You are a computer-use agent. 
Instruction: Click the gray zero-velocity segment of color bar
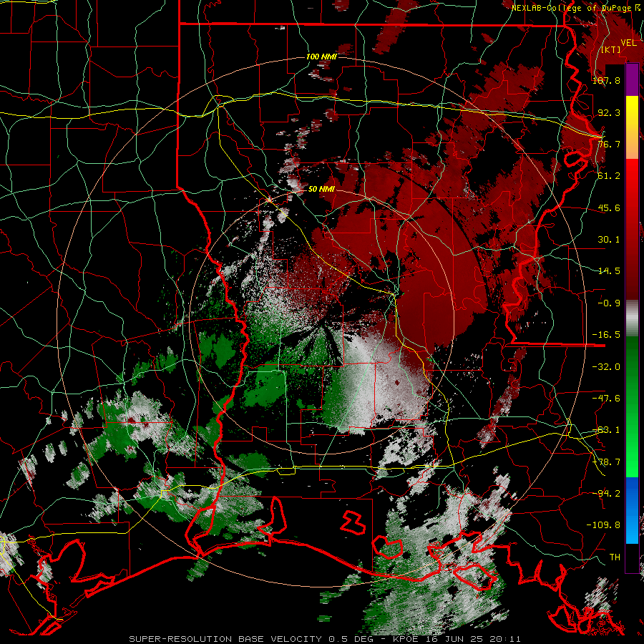[x=632, y=318]
